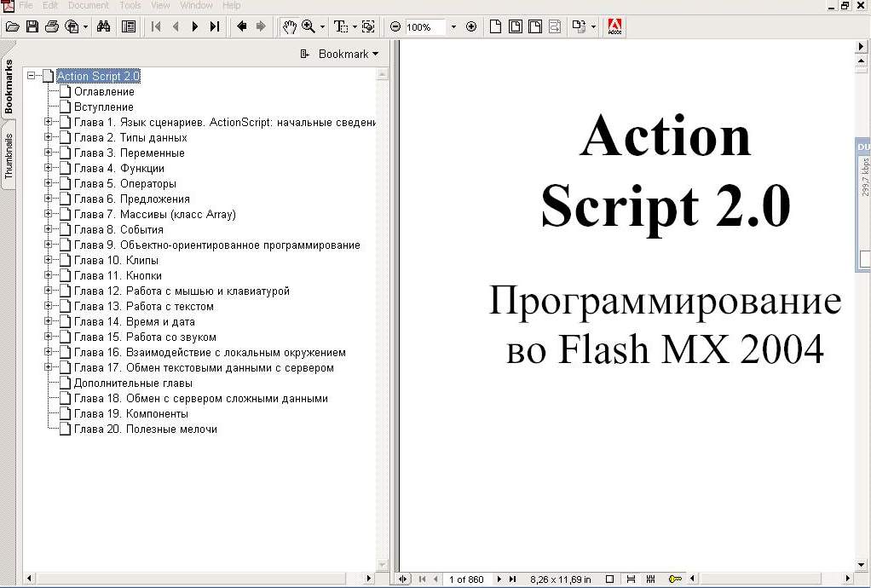Print the document with the printer icon
This screenshot has width=871, height=588.
[x=52, y=26]
